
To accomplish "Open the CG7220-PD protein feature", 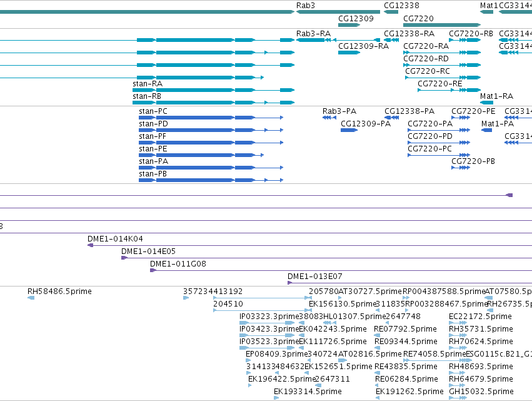I will (439, 143).
